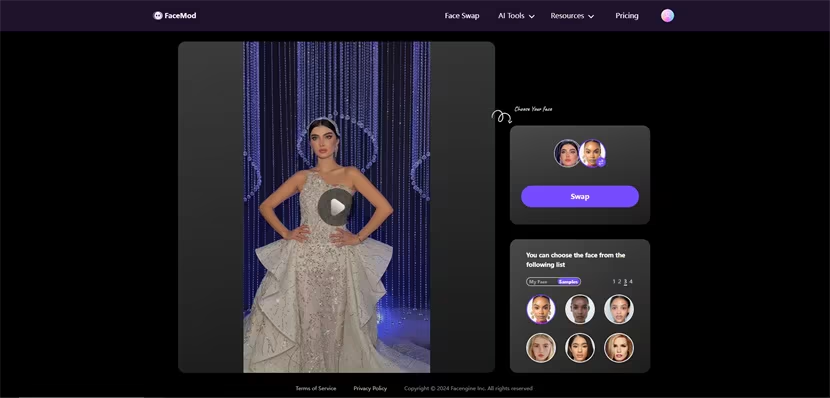Switch to My Face toggle option

pyautogui.click(x=538, y=282)
